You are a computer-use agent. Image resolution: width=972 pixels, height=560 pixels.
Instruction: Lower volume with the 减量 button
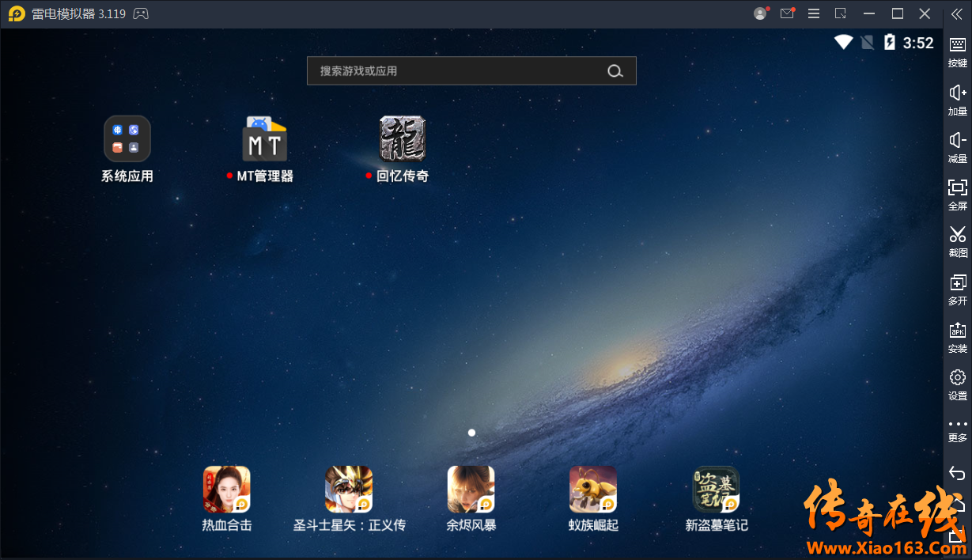pos(958,147)
